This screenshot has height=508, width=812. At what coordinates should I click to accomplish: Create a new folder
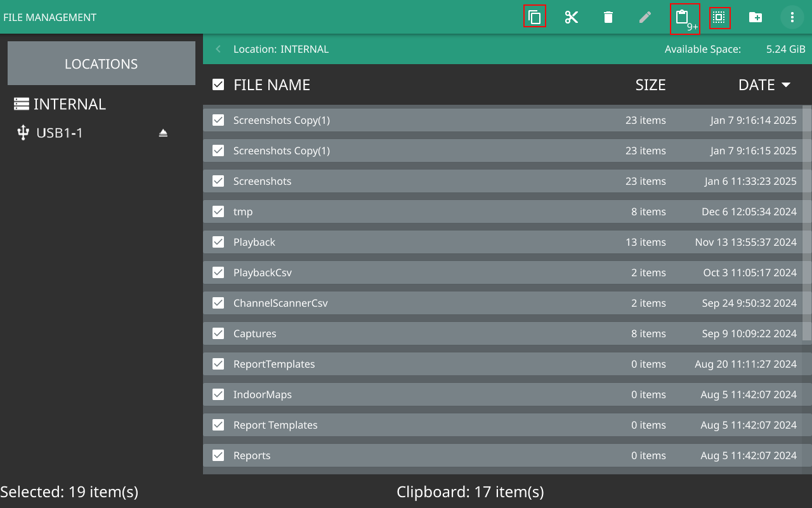(756, 17)
